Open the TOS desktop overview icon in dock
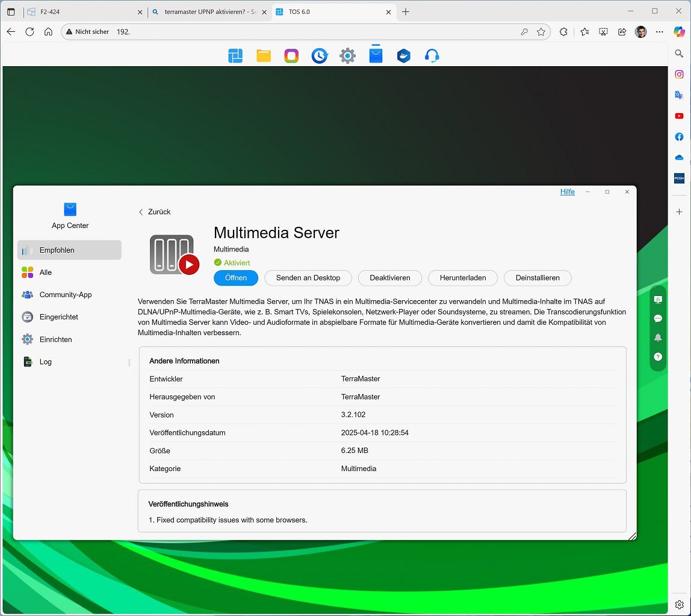The width and height of the screenshot is (691, 616). point(235,56)
